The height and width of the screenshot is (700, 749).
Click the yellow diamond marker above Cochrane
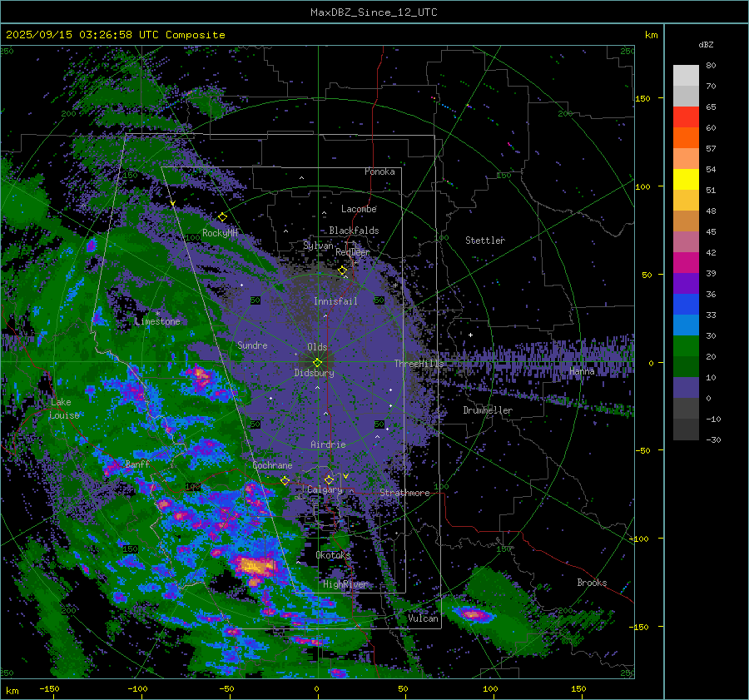tap(285, 480)
